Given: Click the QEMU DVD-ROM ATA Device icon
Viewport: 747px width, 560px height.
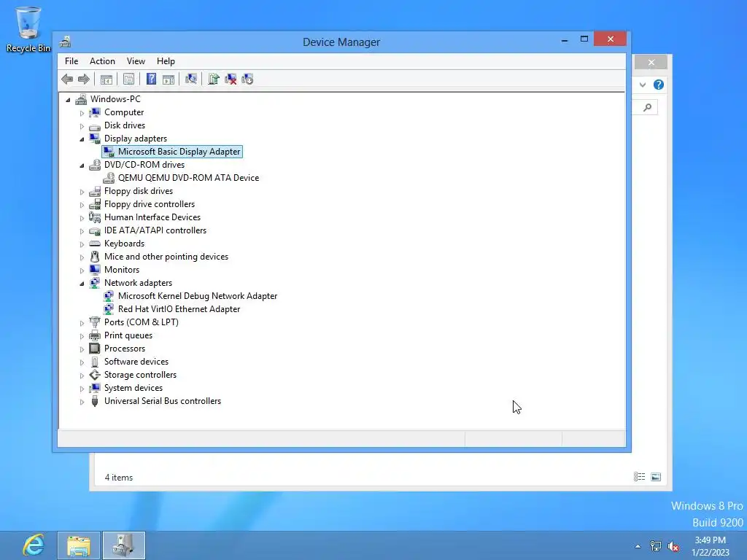Looking at the screenshot, I should tap(109, 178).
